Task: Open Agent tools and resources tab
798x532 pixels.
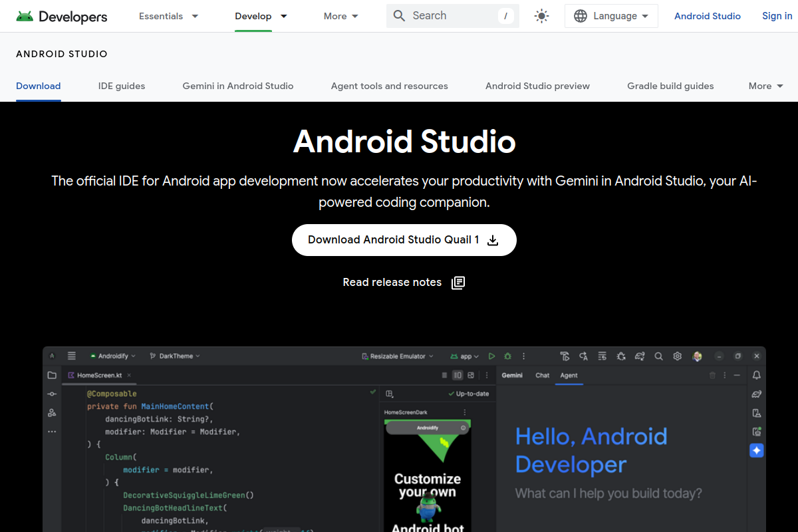Action: pos(390,86)
